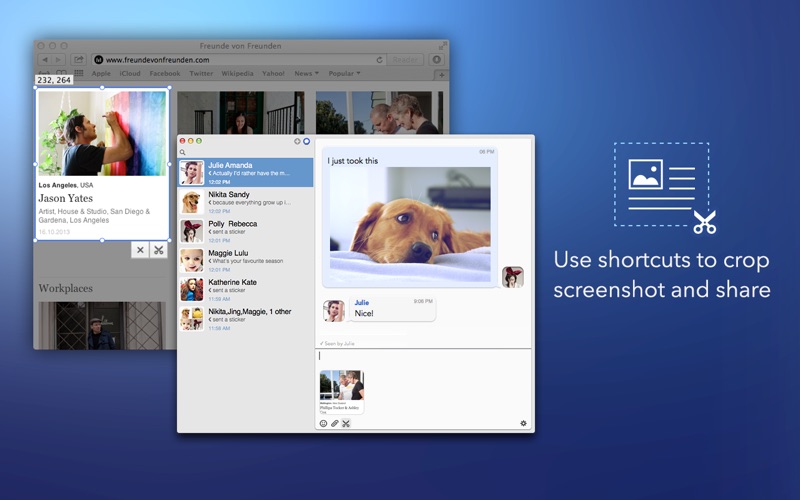
Task: Cancel the crop selection with X button
Action: pyautogui.click(x=140, y=250)
